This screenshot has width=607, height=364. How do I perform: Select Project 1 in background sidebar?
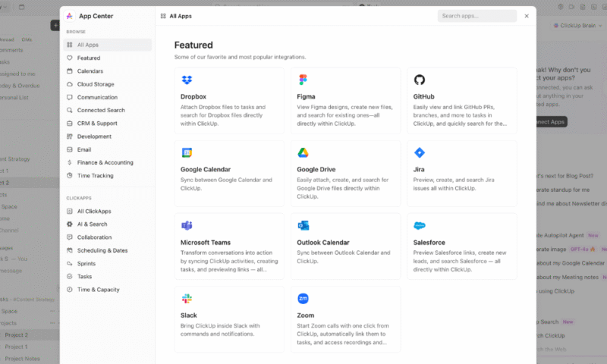click(16, 347)
